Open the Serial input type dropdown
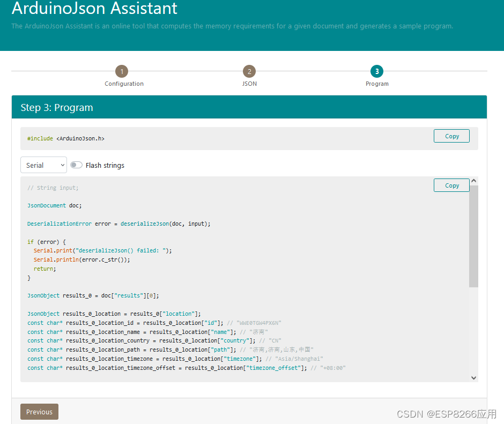Viewport: 504px width, 424px height. pyautogui.click(x=44, y=165)
